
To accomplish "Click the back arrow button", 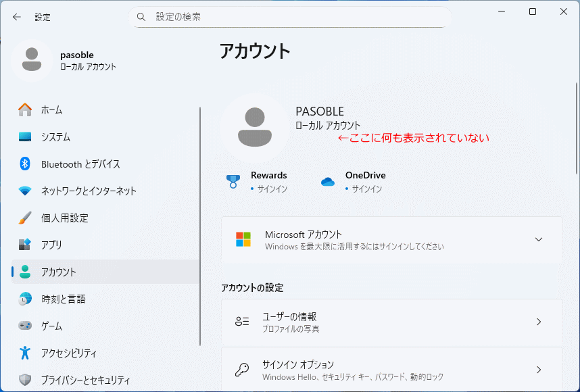I will [x=16, y=17].
